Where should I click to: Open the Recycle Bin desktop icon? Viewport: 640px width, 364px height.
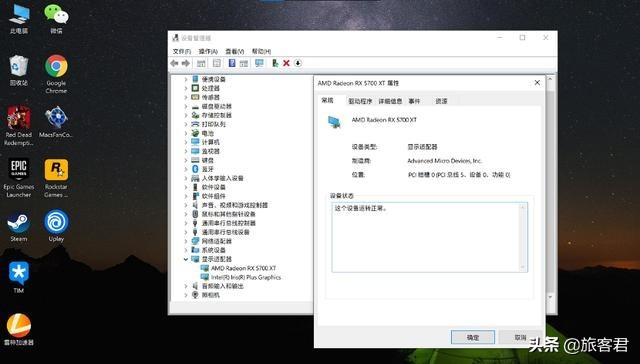[x=19, y=70]
